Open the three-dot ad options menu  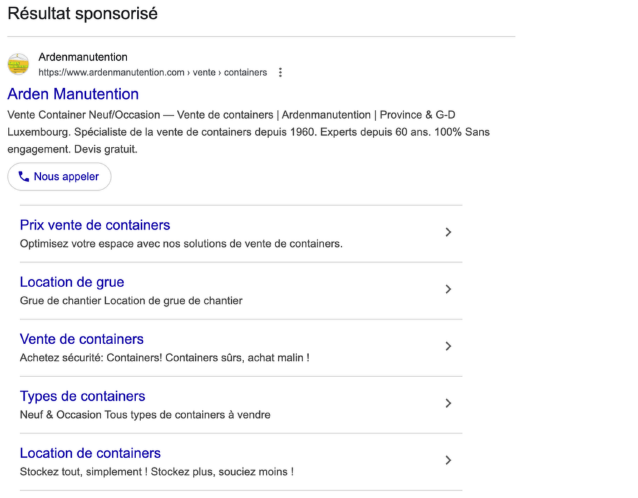[280, 72]
